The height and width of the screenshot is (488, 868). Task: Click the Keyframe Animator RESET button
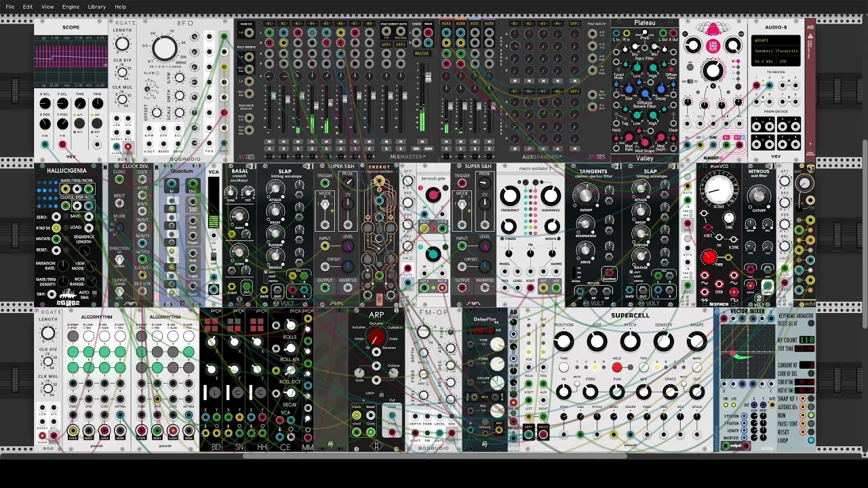tap(811, 432)
